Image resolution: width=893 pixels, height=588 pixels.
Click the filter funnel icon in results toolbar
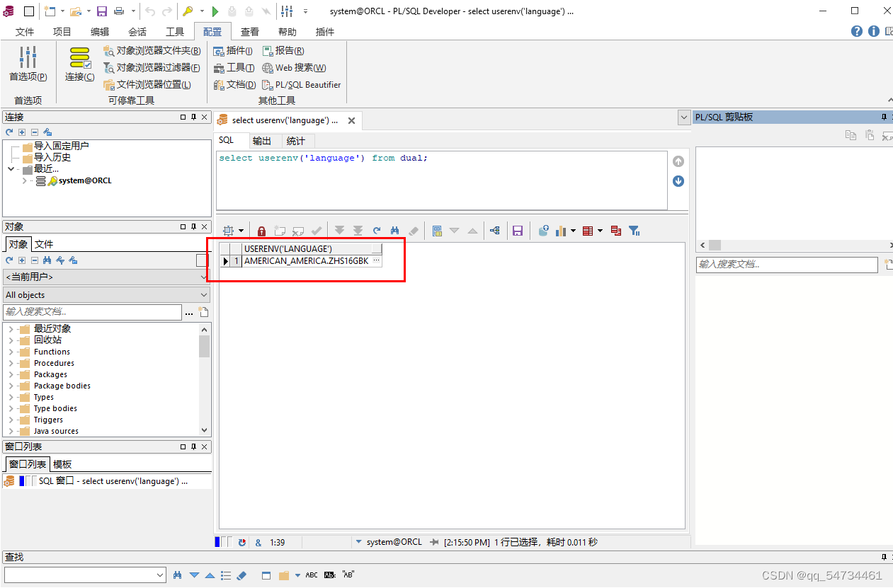635,231
